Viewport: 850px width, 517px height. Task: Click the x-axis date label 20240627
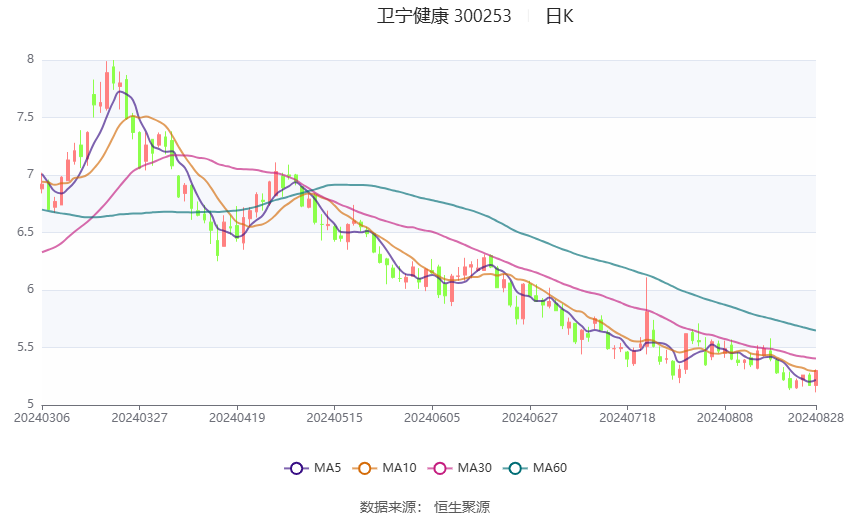point(530,418)
